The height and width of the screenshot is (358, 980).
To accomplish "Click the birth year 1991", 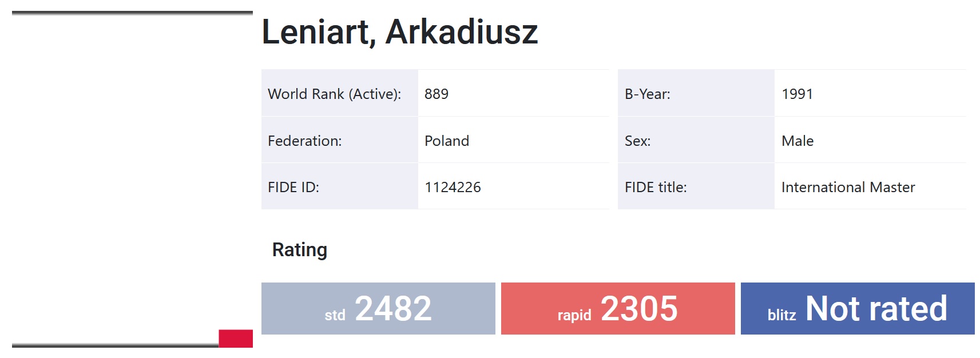I will [x=797, y=94].
